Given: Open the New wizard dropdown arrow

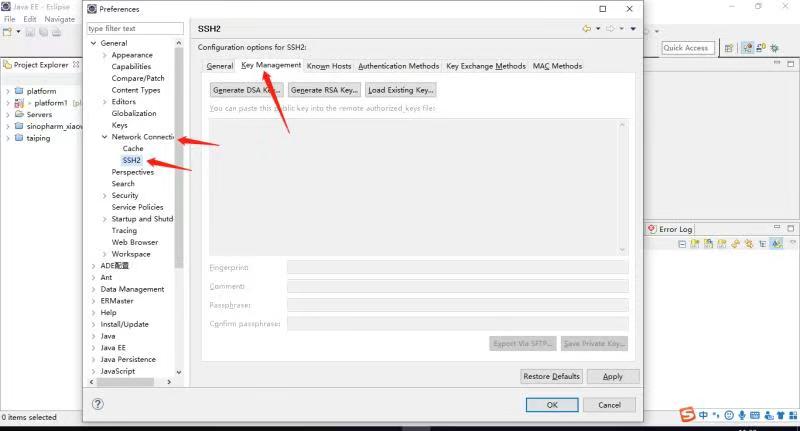Looking at the screenshot, I should [x=18, y=32].
